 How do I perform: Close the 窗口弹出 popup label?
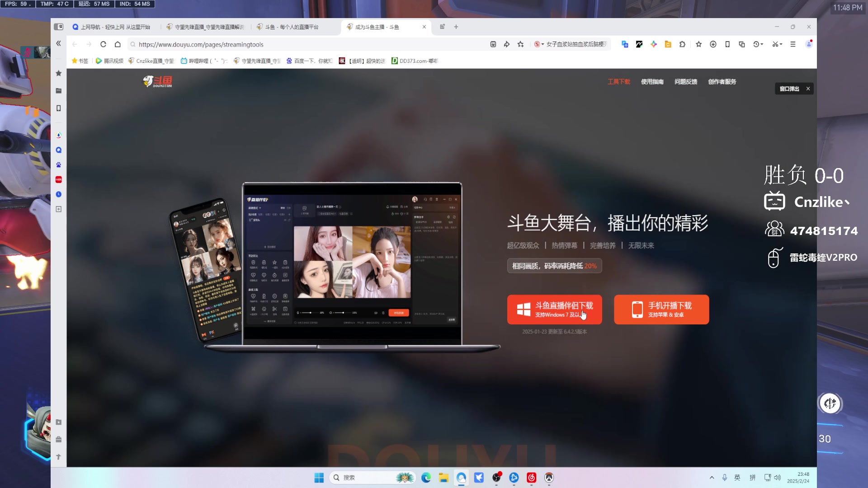coord(808,89)
